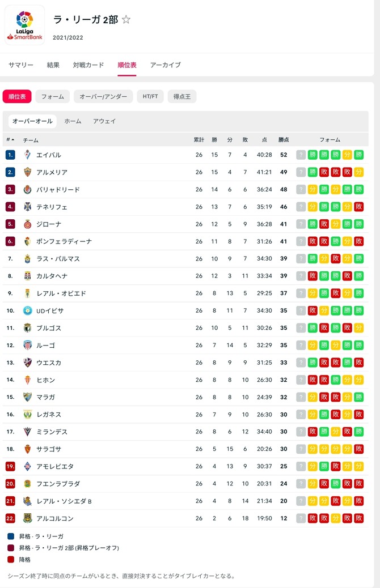Select アルメリア club crest icon

(27, 172)
